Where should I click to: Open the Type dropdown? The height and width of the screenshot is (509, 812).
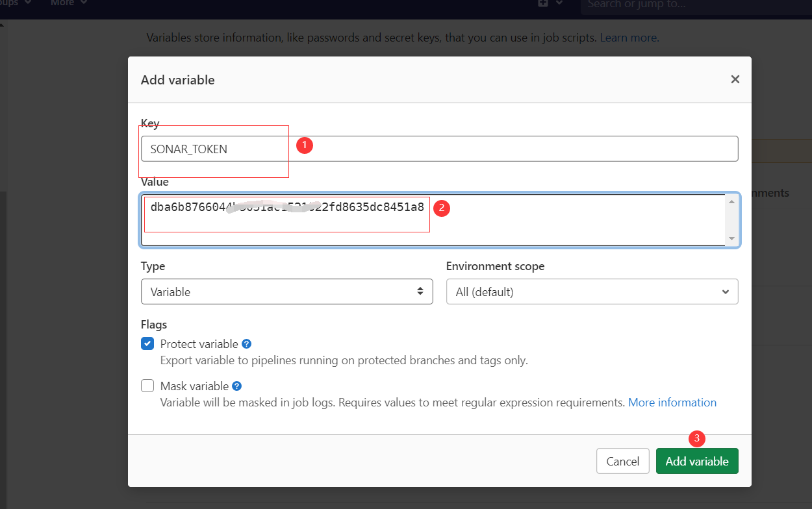pyautogui.click(x=286, y=292)
